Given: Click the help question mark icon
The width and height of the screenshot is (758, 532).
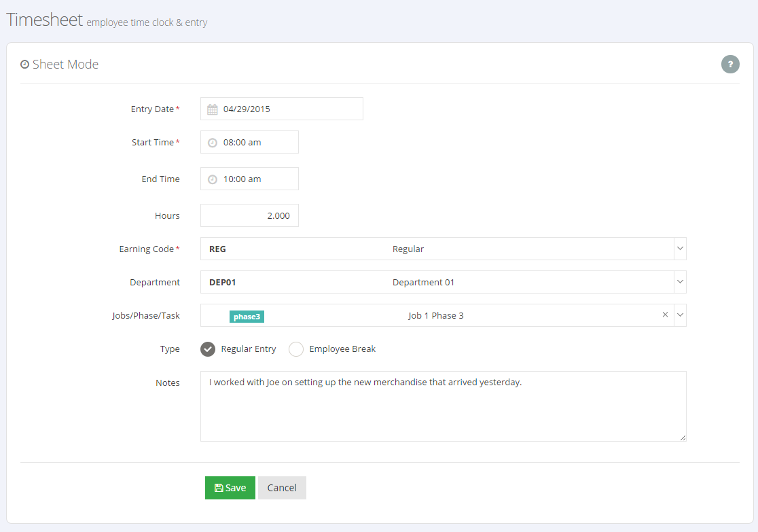Looking at the screenshot, I should click(730, 65).
